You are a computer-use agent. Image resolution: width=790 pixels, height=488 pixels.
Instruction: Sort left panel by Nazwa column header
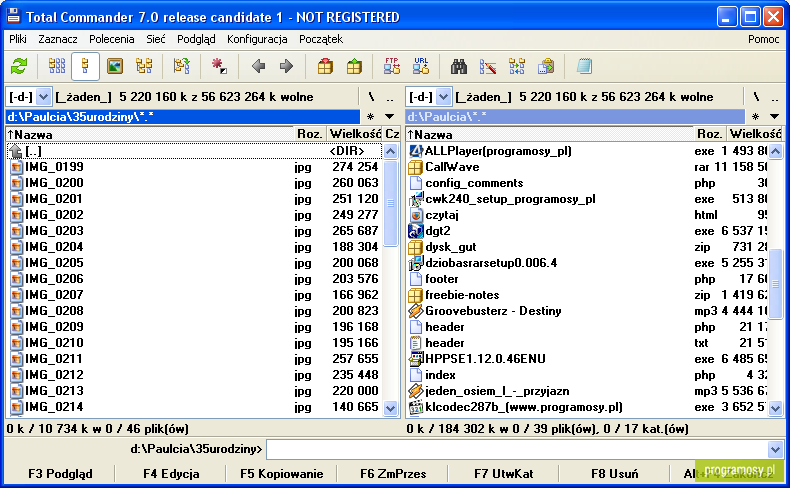[x=150, y=134]
